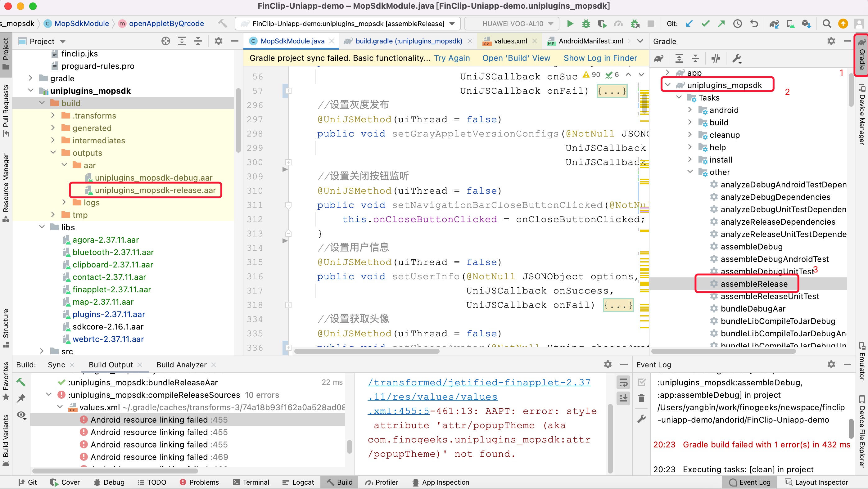868x489 pixels.
Task: Open Gradle build tool settings wrench
Action: click(x=737, y=59)
